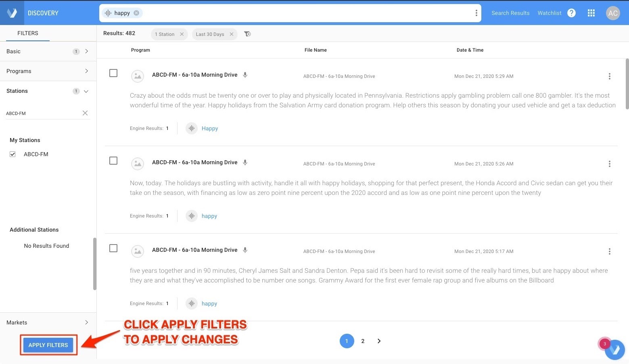
Task: Check the box on the third result row
Action: [113, 248]
